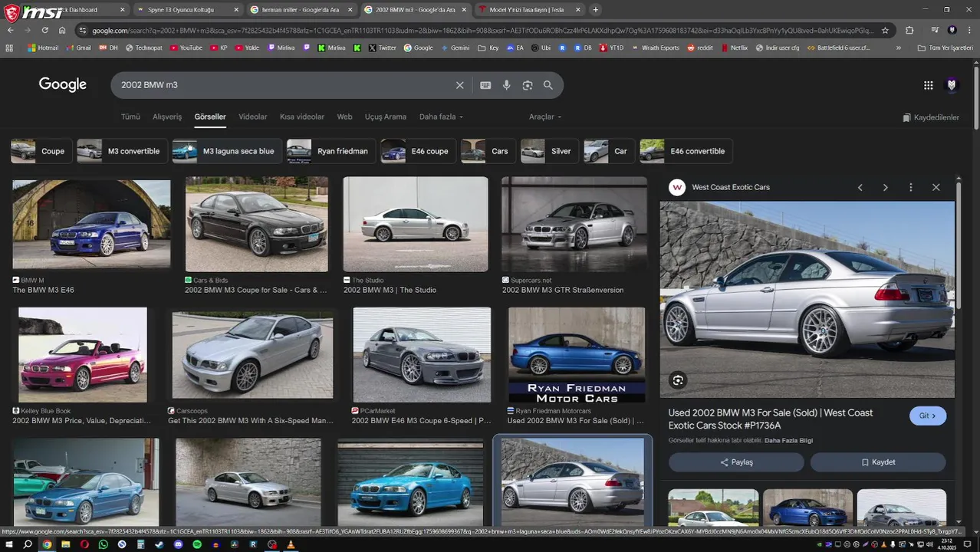The height and width of the screenshot is (552, 980).
Task: Open Spotify from the taskbar
Action: coord(197,544)
